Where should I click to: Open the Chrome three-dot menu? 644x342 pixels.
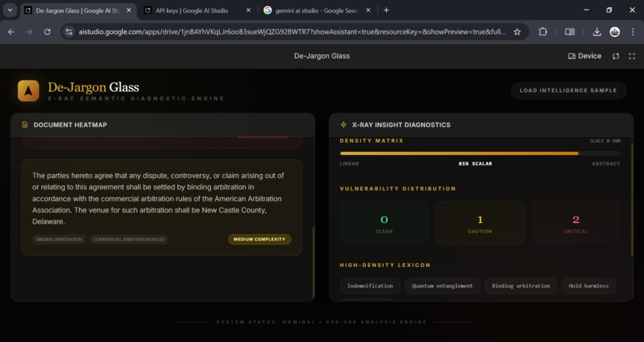tap(633, 32)
